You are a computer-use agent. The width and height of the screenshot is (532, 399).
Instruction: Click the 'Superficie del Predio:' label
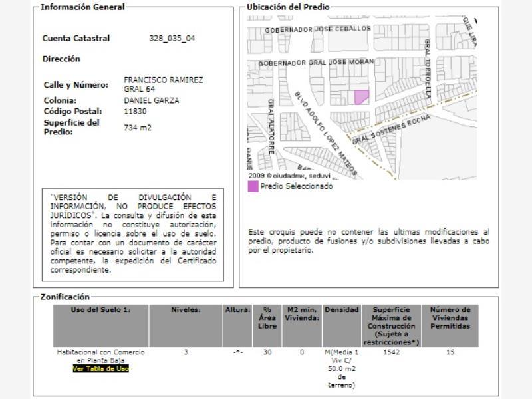pyautogui.click(x=71, y=127)
